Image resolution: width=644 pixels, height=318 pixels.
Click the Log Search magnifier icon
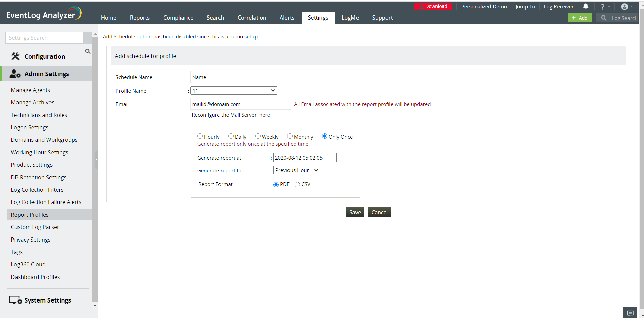604,18
